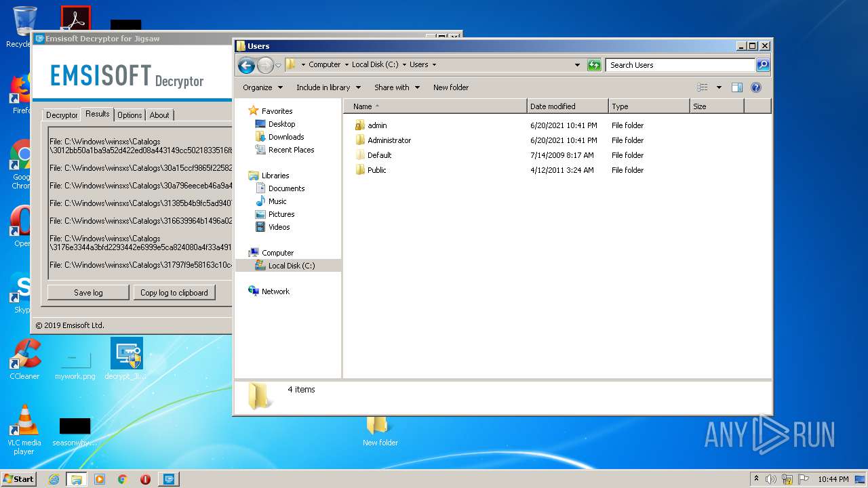
Task: Open Internet Explorer from the taskbar
Action: pos(54,479)
